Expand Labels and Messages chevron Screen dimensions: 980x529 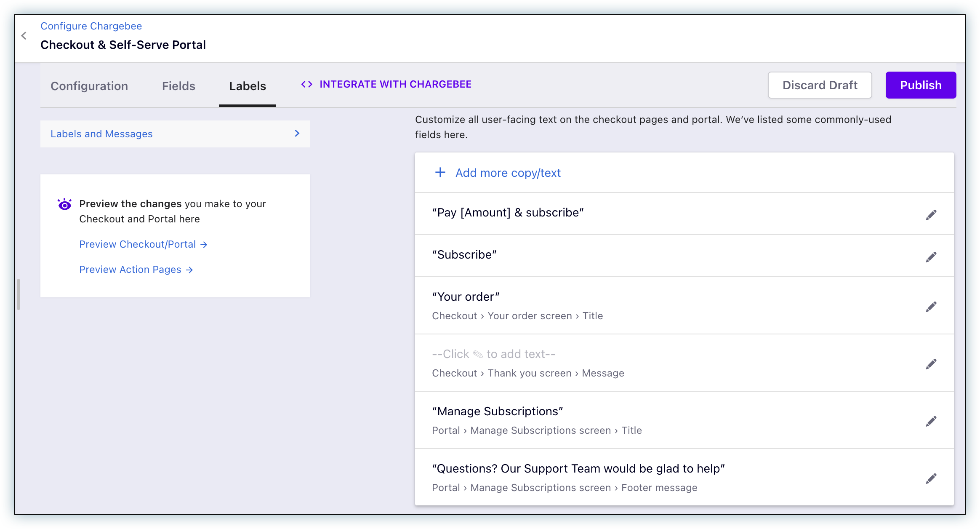click(x=297, y=134)
